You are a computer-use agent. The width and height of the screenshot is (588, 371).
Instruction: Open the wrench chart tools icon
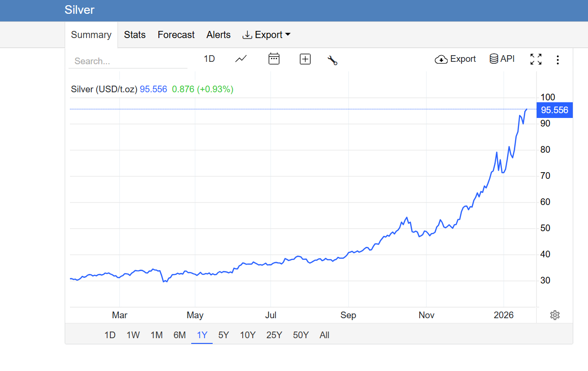point(333,60)
